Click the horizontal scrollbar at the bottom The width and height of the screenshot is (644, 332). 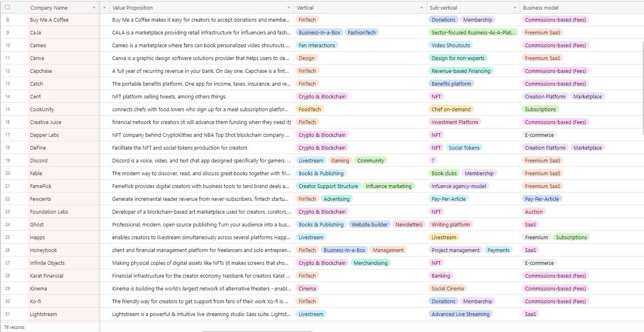pyautogui.click(x=256, y=331)
